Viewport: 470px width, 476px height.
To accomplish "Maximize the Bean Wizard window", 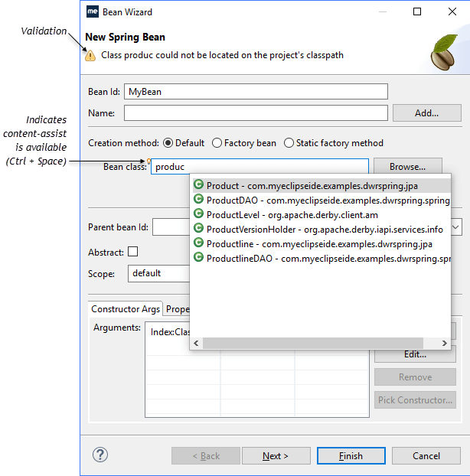I will 417,11.
